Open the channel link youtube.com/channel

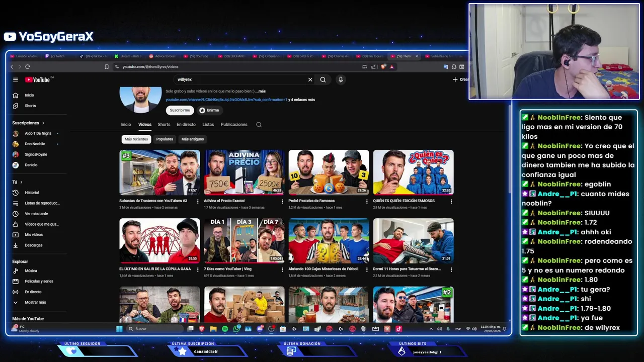(226, 100)
